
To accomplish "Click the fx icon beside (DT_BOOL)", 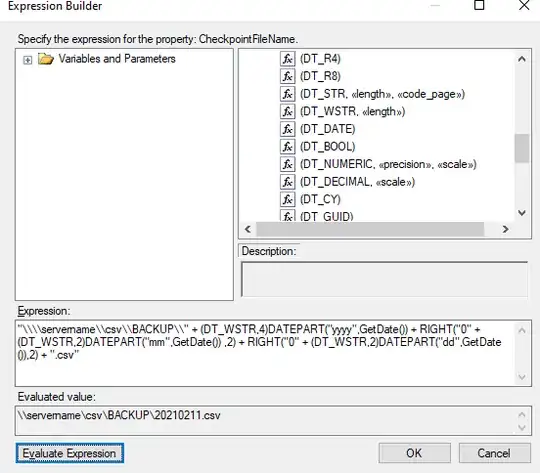I will pyautogui.click(x=287, y=147).
